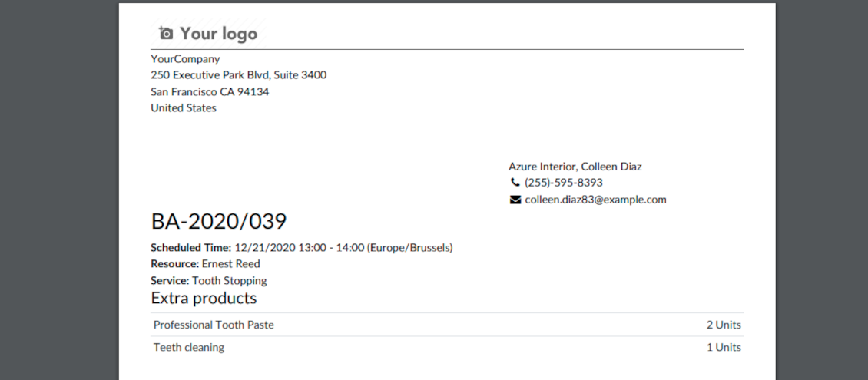Click the camera icon beside Your logo
This screenshot has width=868, height=380.
[166, 33]
